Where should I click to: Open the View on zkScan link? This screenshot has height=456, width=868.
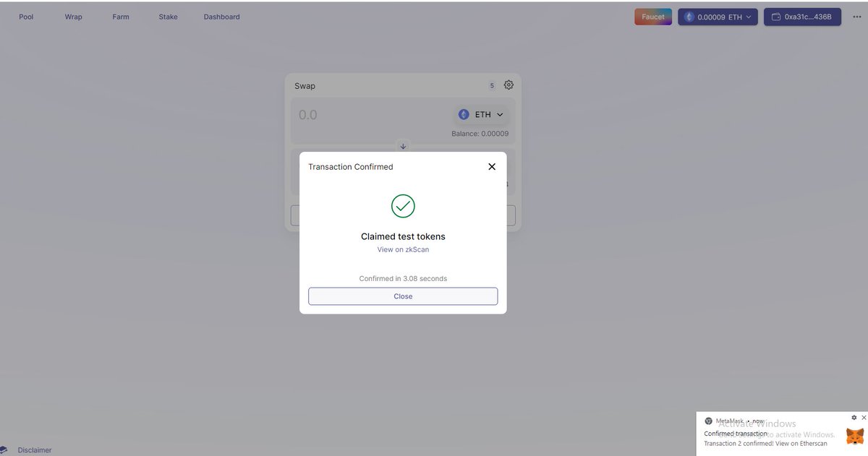click(x=403, y=249)
